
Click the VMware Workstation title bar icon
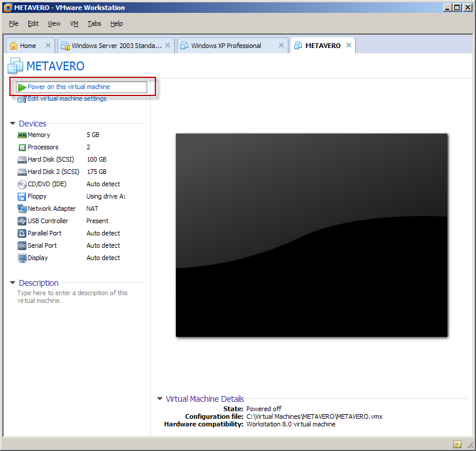click(x=8, y=8)
